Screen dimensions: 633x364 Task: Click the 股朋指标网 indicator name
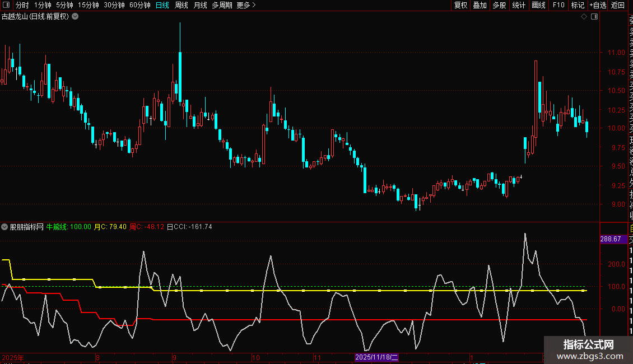(27, 227)
